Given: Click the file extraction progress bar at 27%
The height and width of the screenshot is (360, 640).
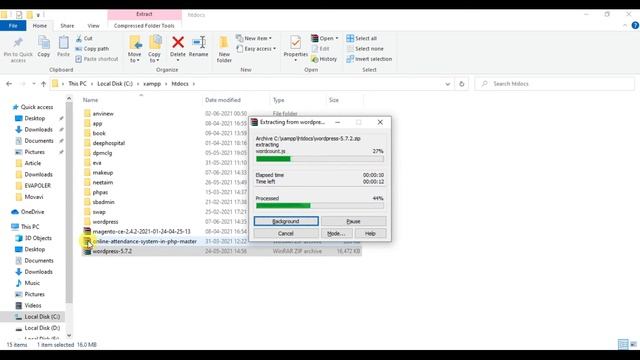Looking at the screenshot, I should click(x=320, y=159).
